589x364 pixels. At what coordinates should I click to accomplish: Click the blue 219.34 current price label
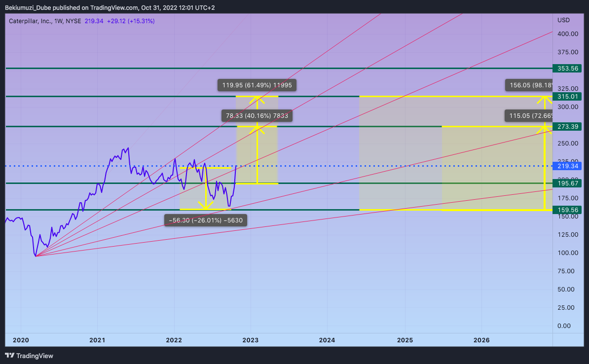click(x=567, y=166)
